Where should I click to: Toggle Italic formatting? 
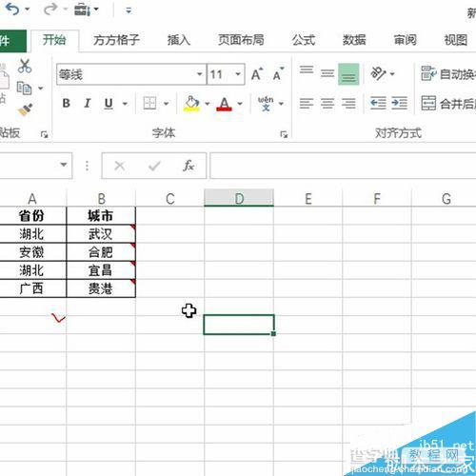point(88,103)
